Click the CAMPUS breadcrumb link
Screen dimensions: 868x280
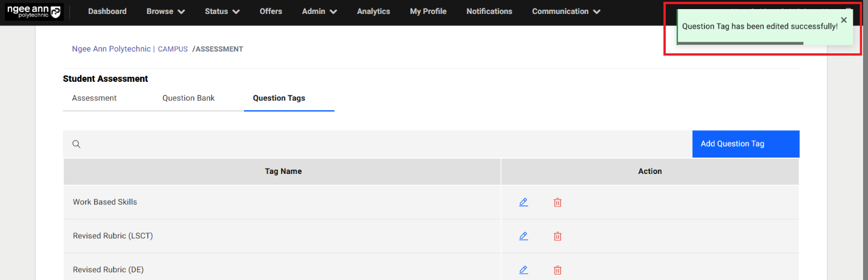click(x=172, y=49)
